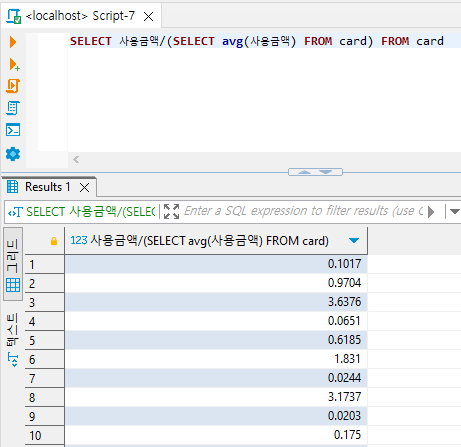Maximize editor panel with the down arrow
This screenshot has height=447, width=461.
coord(326,172)
